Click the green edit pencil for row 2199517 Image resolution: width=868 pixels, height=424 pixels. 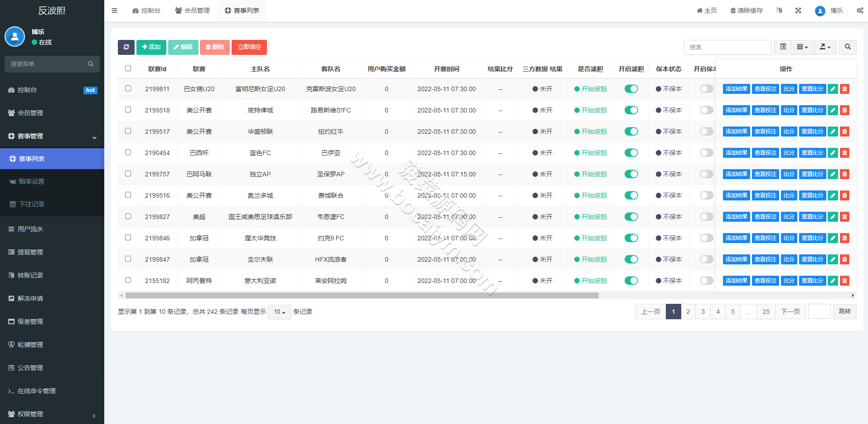point(833,132)
